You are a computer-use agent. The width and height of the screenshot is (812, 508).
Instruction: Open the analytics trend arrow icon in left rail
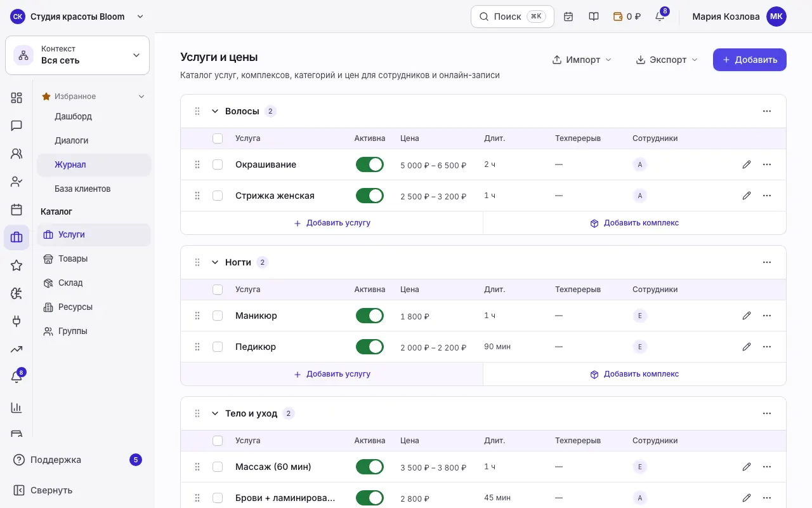[x=16, y=349]
